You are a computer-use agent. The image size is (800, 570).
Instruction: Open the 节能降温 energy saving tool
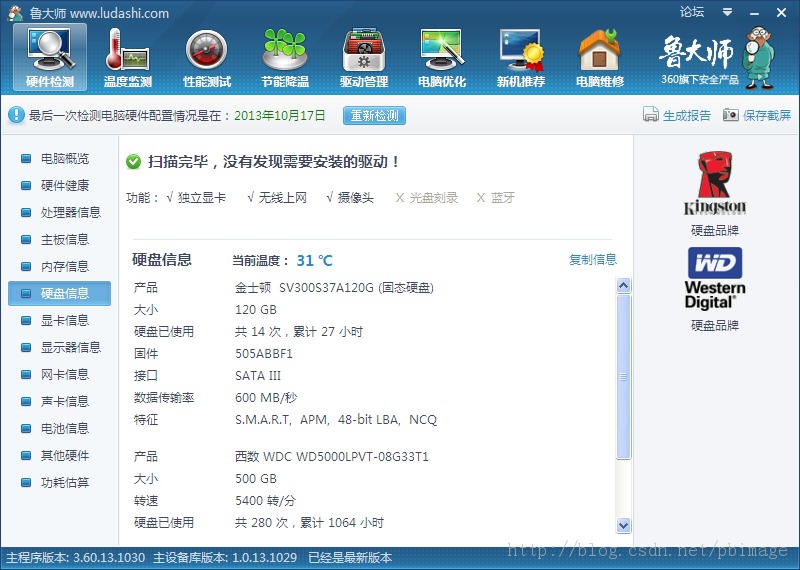pyautogui.click(x=285, y=58)
